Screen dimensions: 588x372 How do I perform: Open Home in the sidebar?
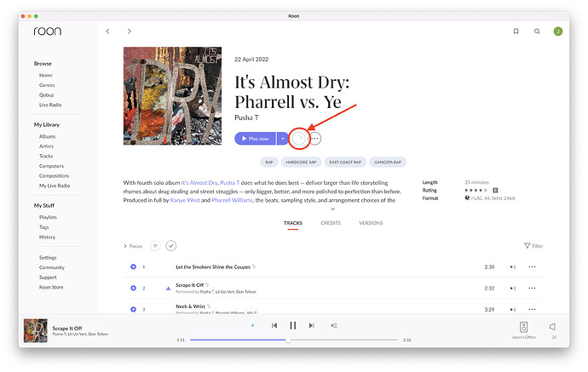pos(46,75)
